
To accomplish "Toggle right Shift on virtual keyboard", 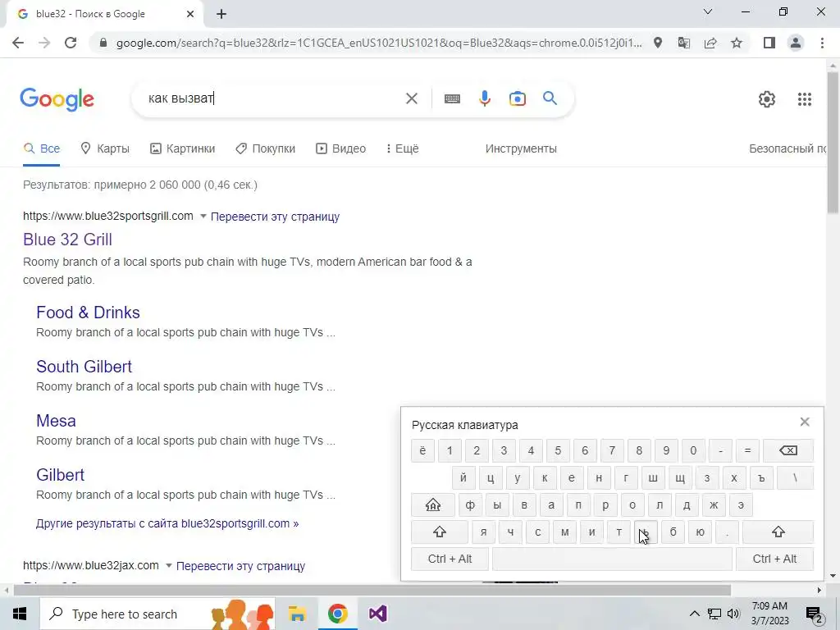I will [x=778, y=532].
